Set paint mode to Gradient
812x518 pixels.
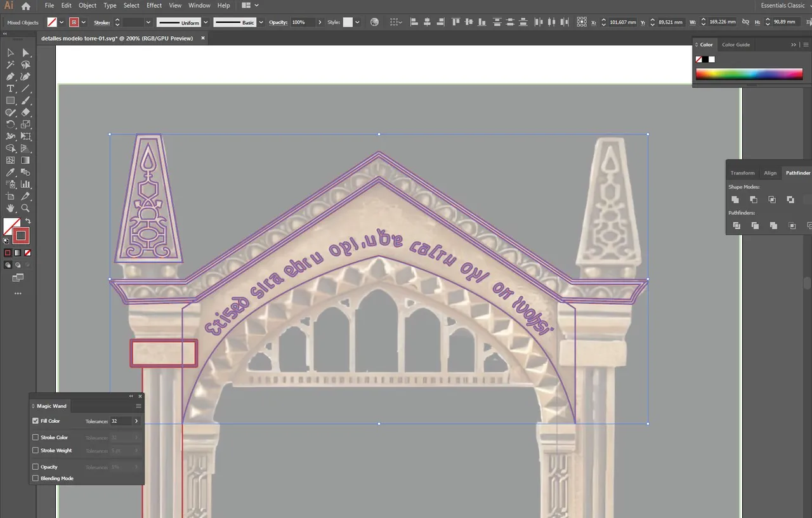[18, 253]
